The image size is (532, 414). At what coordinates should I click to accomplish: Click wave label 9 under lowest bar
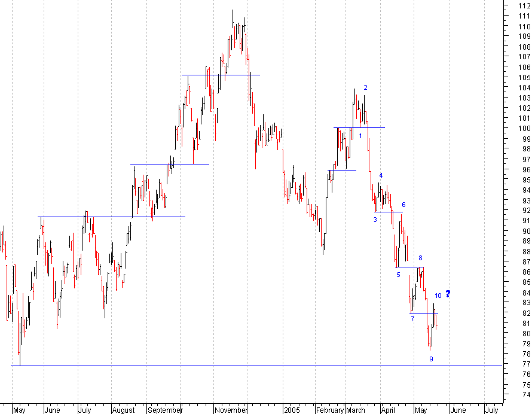(x=431, y=359)
